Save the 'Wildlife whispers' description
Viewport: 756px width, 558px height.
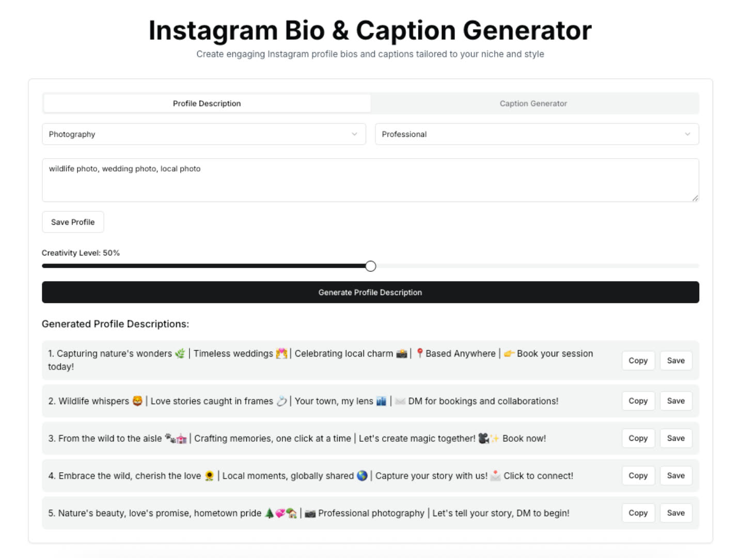click(x=675, y=401)
